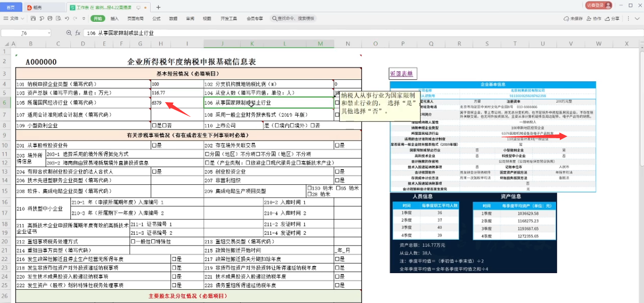Screen dimensions: 644x303
Task: Click the 返回表单 hyperlink
Action: click(x=402, y=74)
